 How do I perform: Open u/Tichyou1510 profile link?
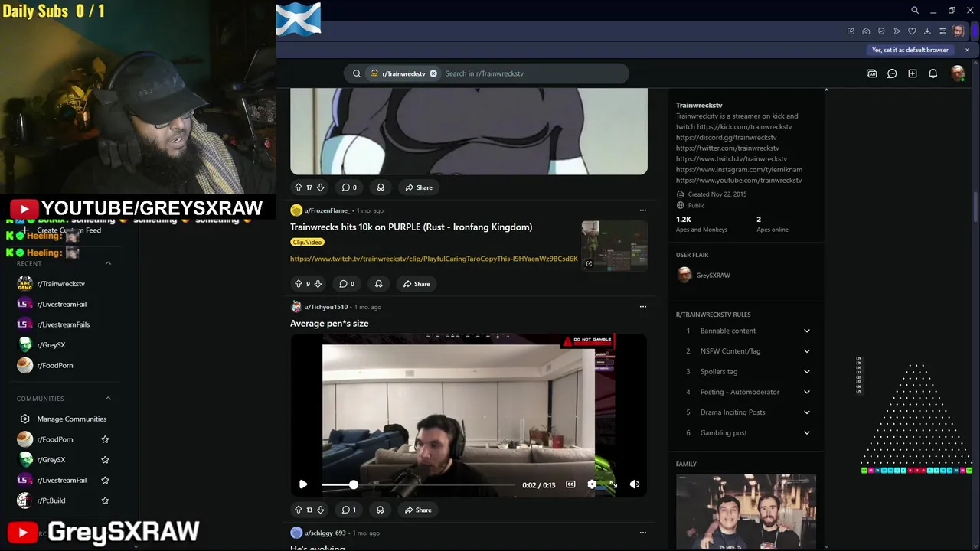tap(326, 307)
